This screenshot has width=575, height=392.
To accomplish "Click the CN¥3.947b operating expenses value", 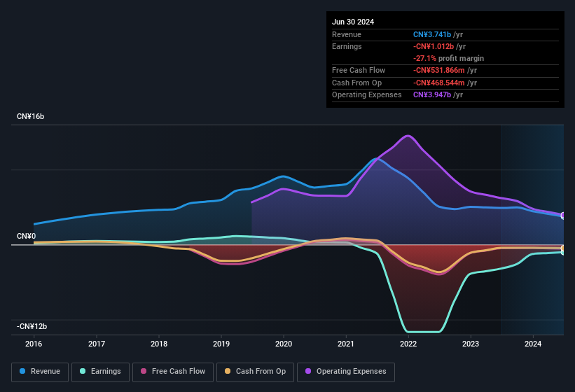I will click(432, 95).
